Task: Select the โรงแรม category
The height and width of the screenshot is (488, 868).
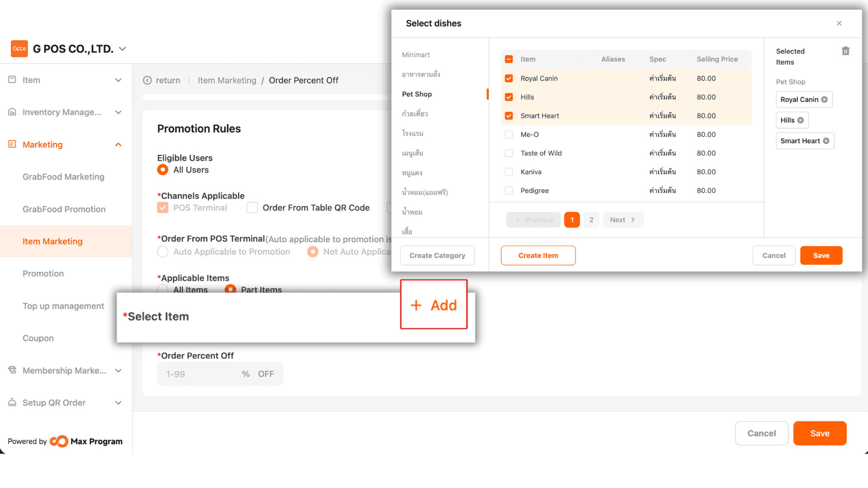Action: point(412,133)
